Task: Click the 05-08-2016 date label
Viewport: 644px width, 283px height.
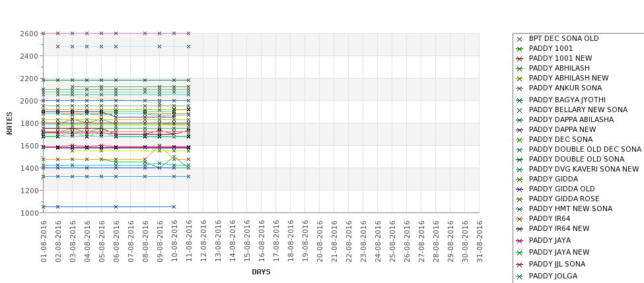Action: tap(102, 241)
